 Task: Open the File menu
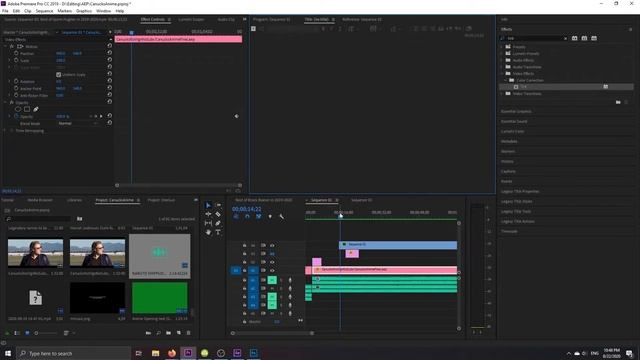[x=5, y=11]
